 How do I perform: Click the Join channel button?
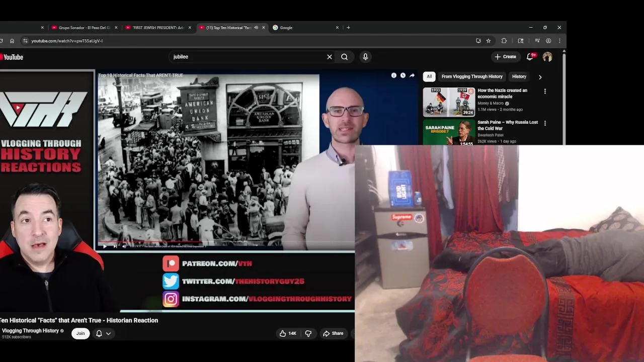(80, 333)
